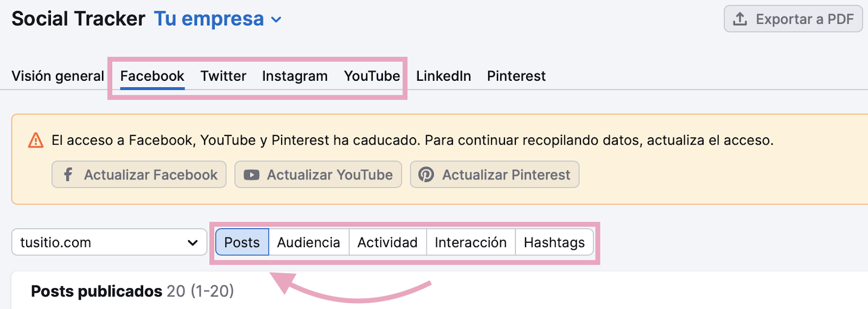Image resolution: width=868 pixels, height=309 pixels.
Task: Switch to the YouTube tab
Action: [372, 76]
